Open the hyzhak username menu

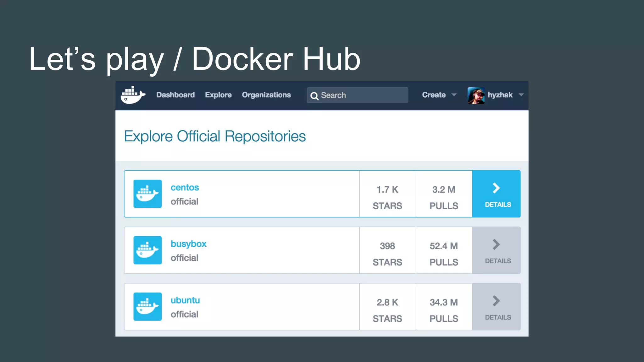[x=500, y=95]
